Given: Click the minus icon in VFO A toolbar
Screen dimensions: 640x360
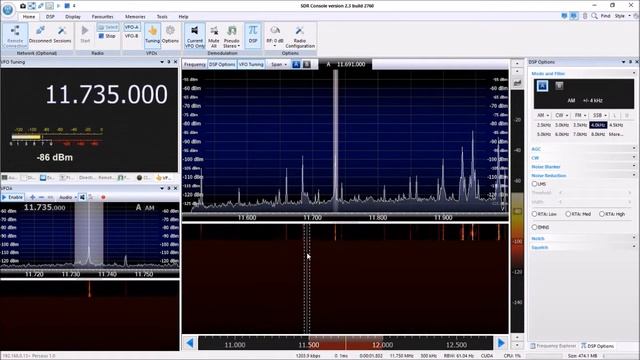Looking at the screenshot, I should click(x=41, y=197).
